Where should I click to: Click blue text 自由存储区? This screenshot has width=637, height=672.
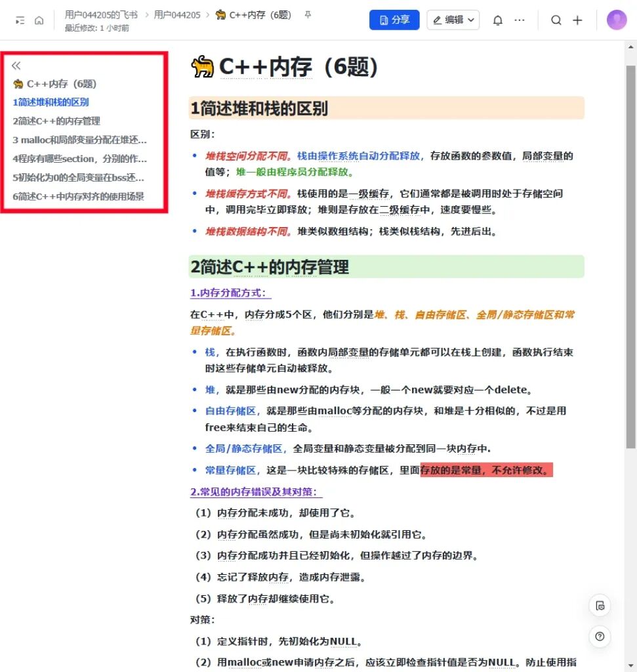click(x=230, y=411)
